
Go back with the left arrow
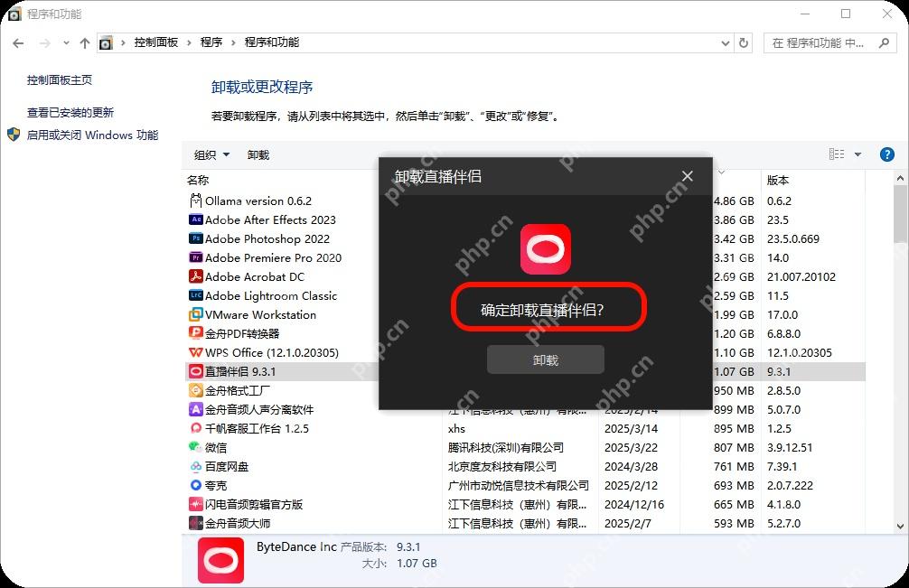[x=19, y=42]
